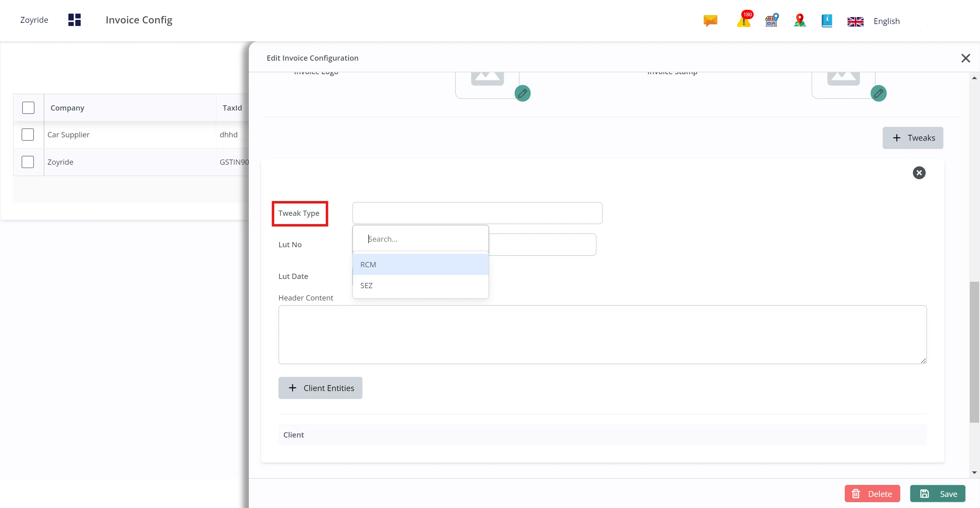Screen dimensions: 980x508
Task: Close the Edit Invoice Configuration panel
Action: tap(966, 58)
